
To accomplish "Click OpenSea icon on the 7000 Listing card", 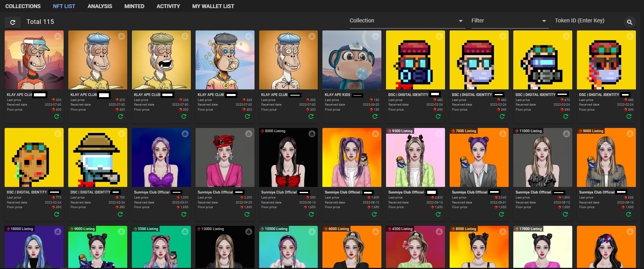I will coord(502,134).
